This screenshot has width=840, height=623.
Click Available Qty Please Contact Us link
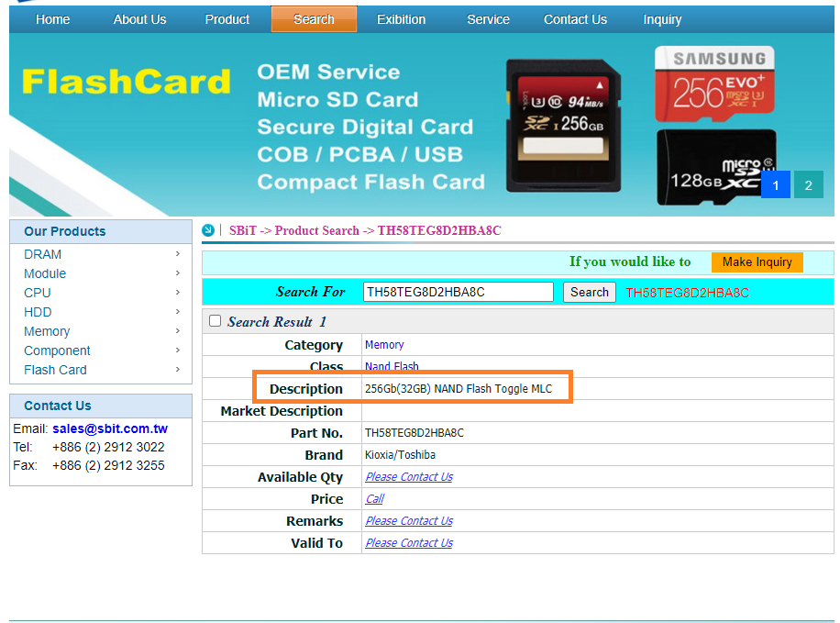click(409, 477)
